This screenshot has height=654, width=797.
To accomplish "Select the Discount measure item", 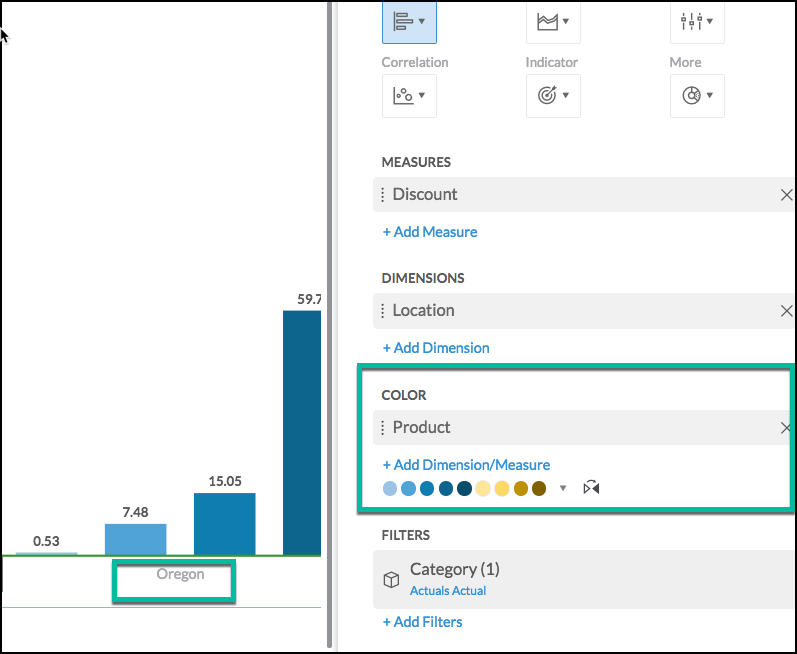I will coord(584,195).
